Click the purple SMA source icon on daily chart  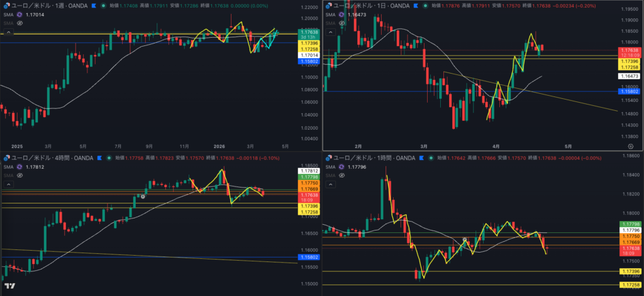(x=342, y=13)
